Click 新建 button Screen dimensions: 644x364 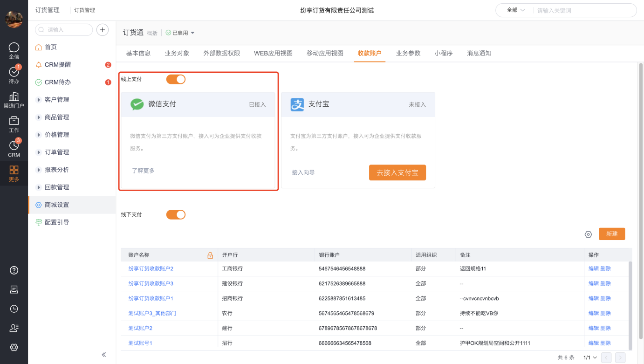pos(612,234)
